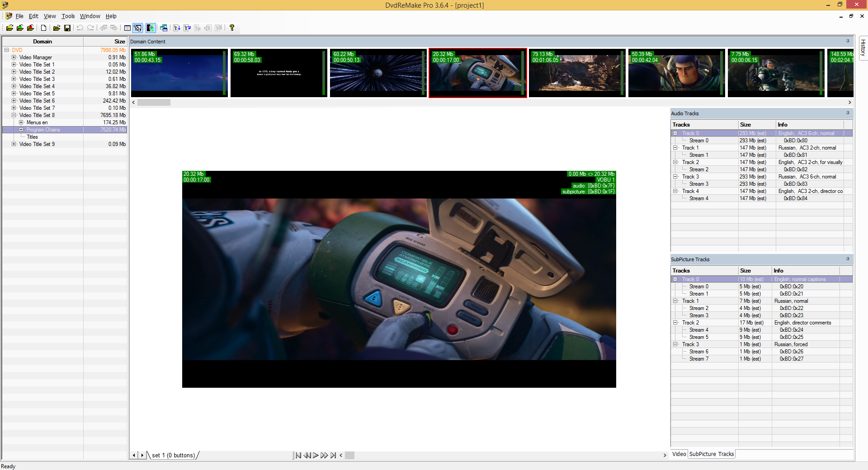Create a new project with blank page icon

(x=44, y=28)
